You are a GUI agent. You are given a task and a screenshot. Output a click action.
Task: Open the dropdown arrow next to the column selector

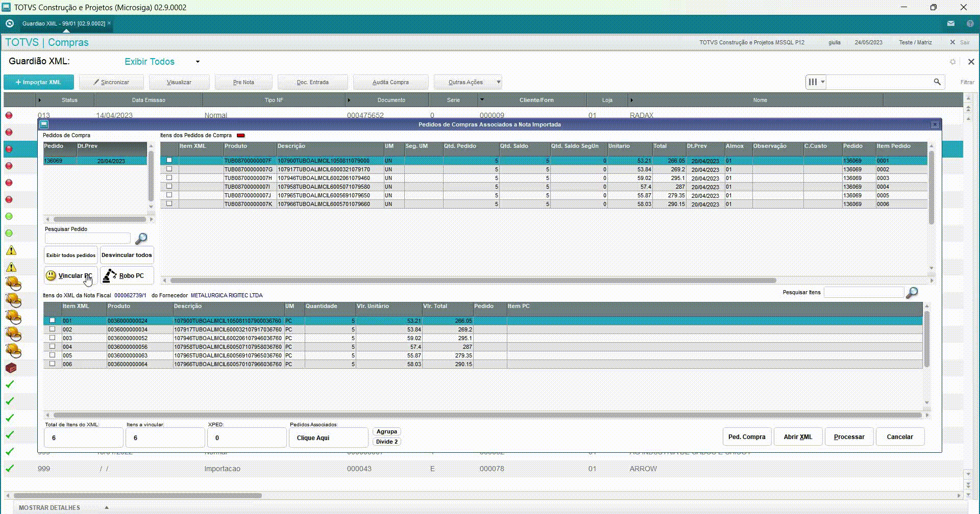(822, 82)
